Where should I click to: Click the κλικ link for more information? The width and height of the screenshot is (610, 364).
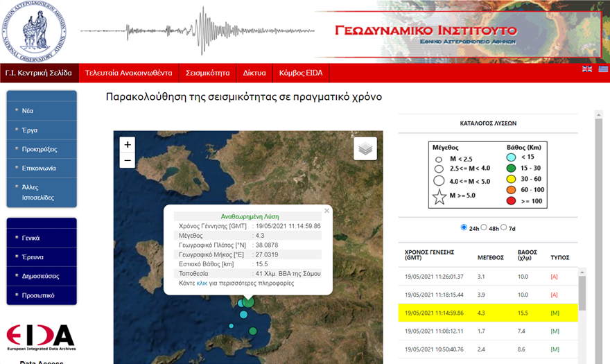point(202,283)
